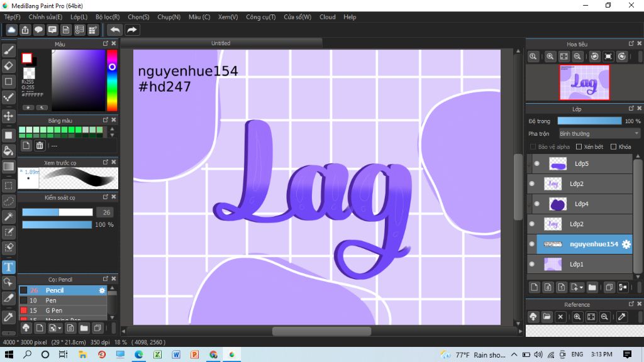Click the cloud icon in toolbar
This screenshot has width=644, height=362.
coord(11,30)
